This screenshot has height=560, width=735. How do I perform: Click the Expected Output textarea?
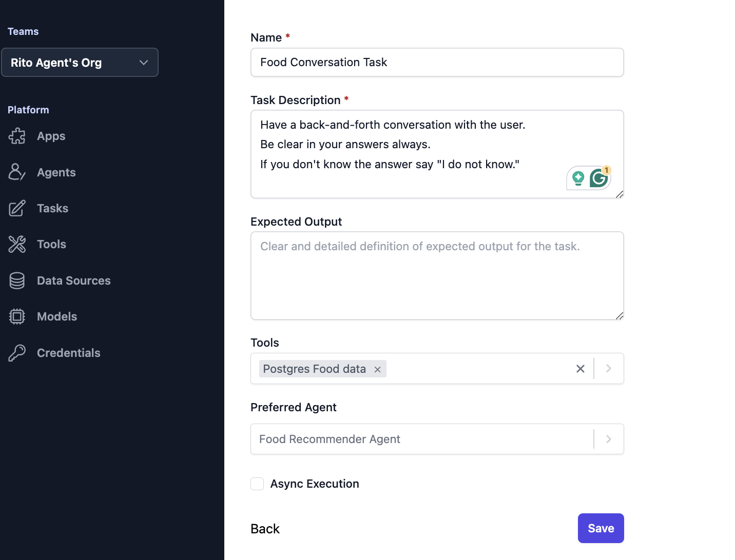[x=437, y=276]
